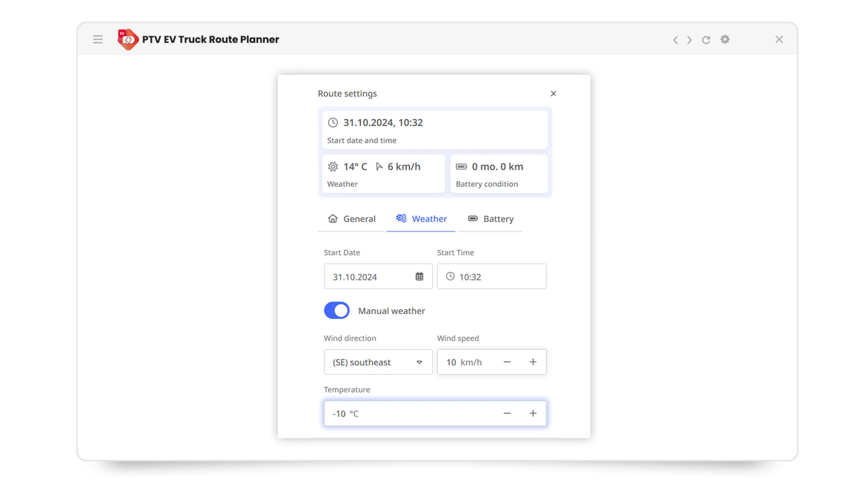The image size is (868, 488).
Task: Increase temperature with plus button
Action: tap(533, 413)
